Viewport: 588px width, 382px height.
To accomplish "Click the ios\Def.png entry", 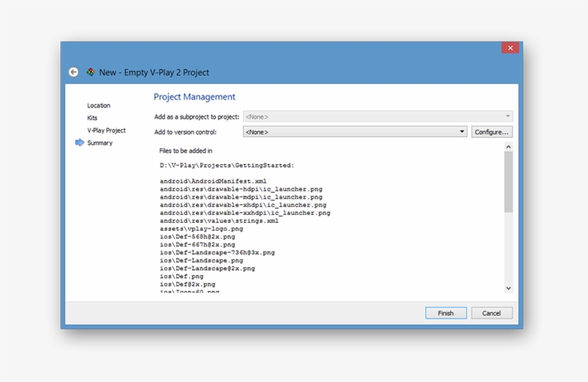I will click(x=181, y=276).
